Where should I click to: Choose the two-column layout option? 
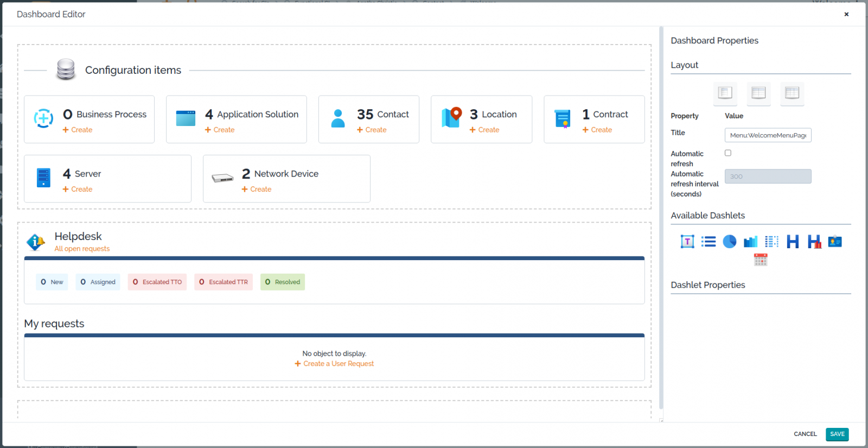[758, 93]
